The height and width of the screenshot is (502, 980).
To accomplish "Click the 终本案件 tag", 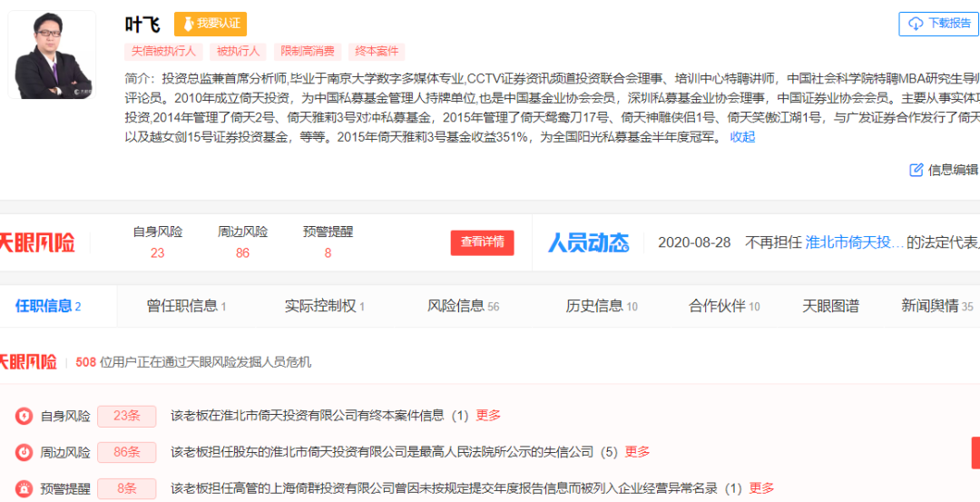I will [x=377, y=51].
